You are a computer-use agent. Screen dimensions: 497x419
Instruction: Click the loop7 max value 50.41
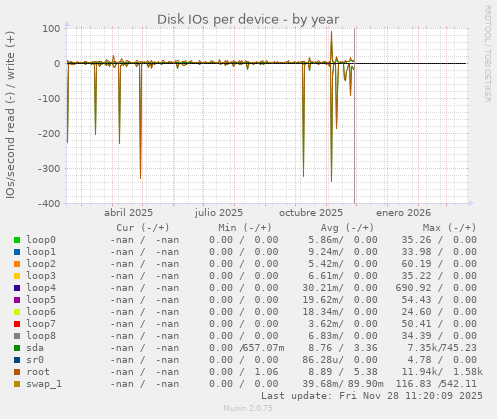tap(416, 324)
